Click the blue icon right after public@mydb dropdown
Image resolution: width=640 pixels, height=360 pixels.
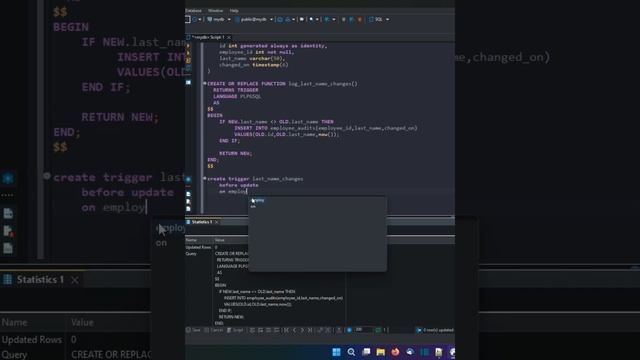(x=280, y=19)
